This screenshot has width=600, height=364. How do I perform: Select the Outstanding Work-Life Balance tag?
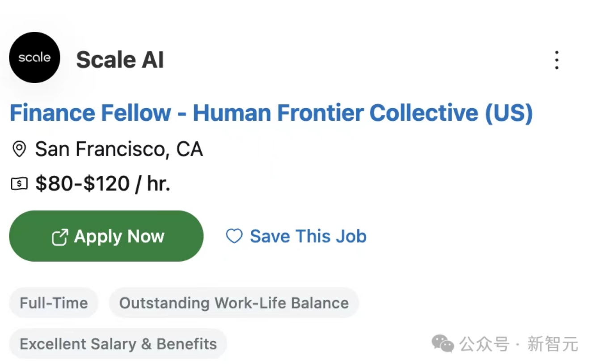tap(234, 303)
